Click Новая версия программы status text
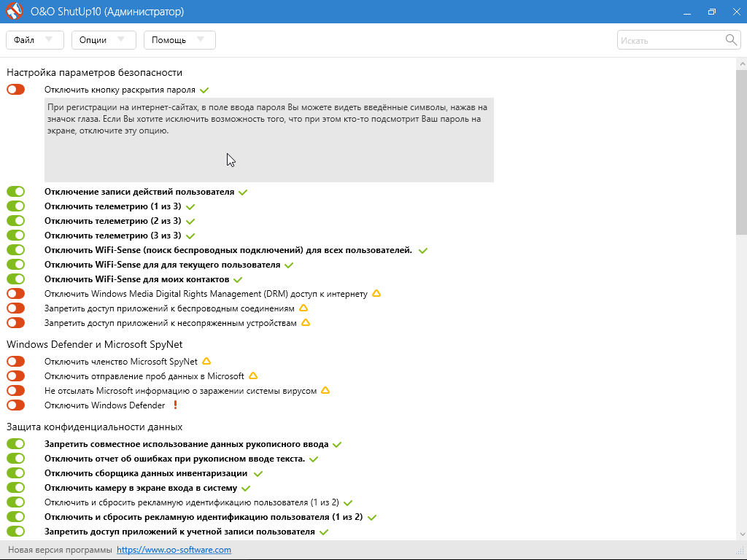 click(60, 550)
